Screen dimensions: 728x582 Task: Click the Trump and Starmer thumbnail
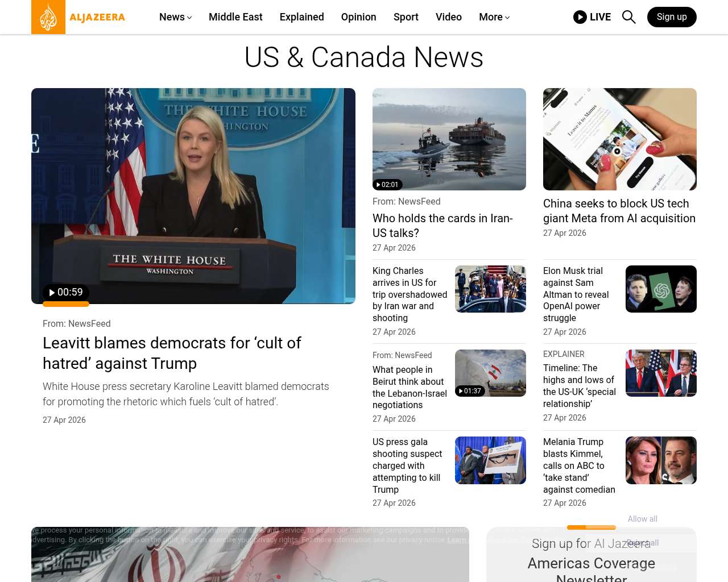pos(661,373)
